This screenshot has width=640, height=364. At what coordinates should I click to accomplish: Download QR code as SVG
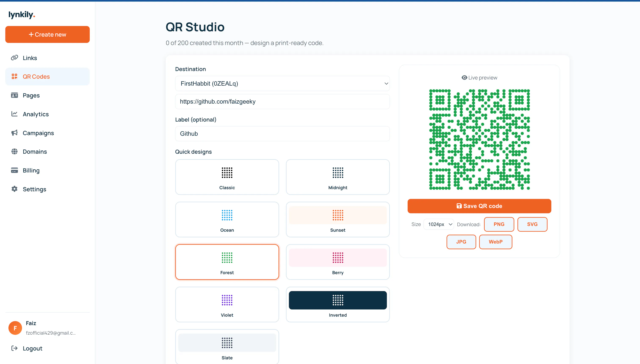tap(532, 224)
